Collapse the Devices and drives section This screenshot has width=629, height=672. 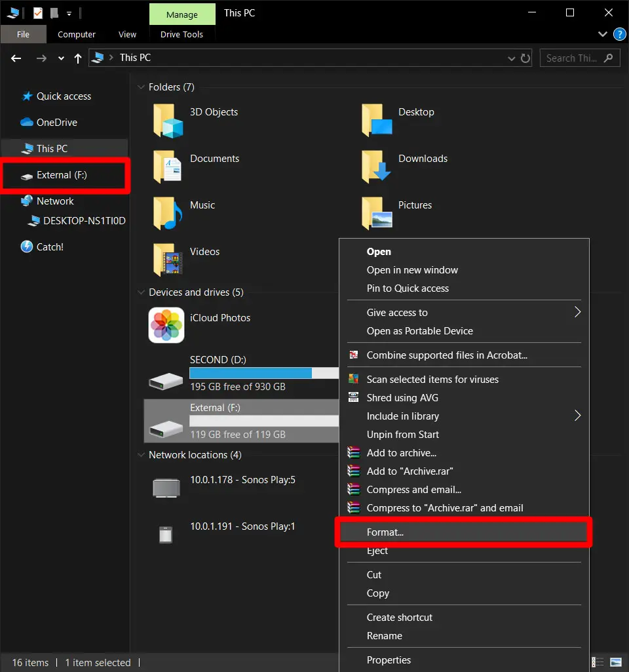tap(141, 292)
